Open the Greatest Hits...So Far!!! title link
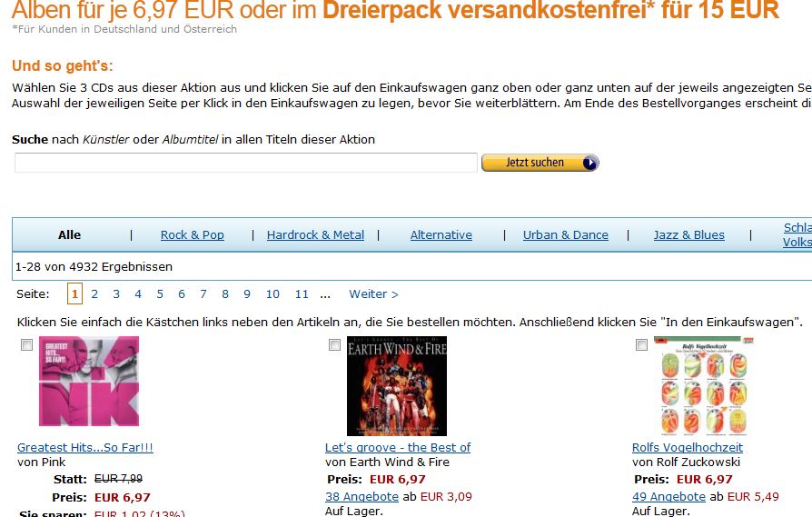The image size is (812, 517). click(85, 448)
